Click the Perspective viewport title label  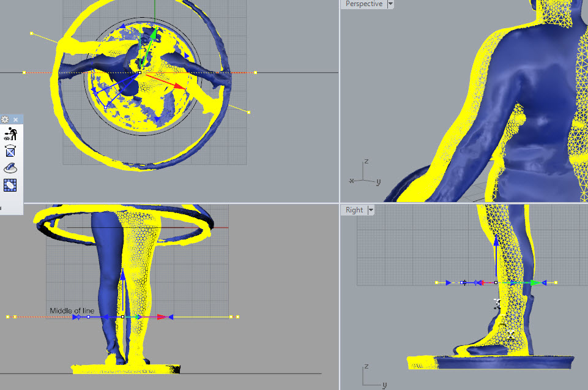tap(363, 4)
